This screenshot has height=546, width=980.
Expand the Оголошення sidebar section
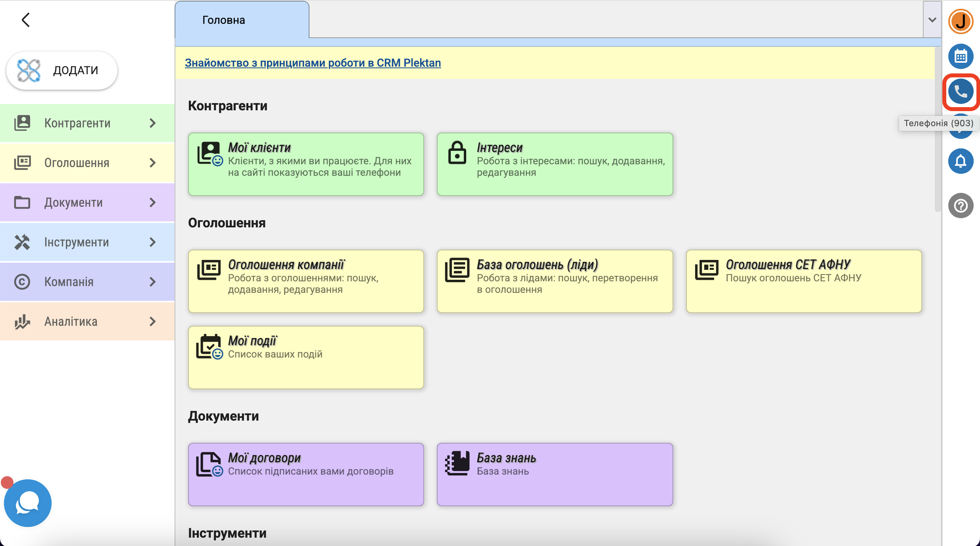pos(152,163)
